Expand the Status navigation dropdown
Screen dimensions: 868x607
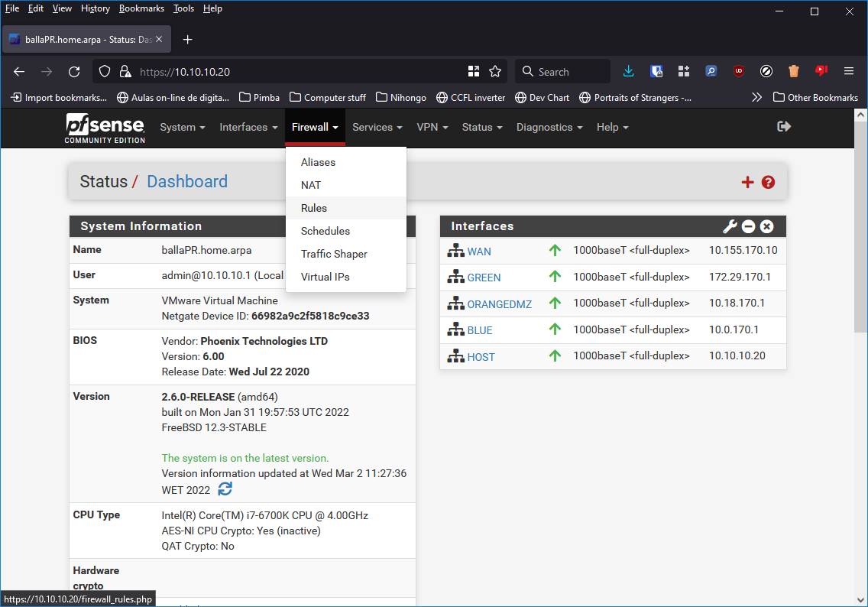pyautogui.click(x=481, y=128)
